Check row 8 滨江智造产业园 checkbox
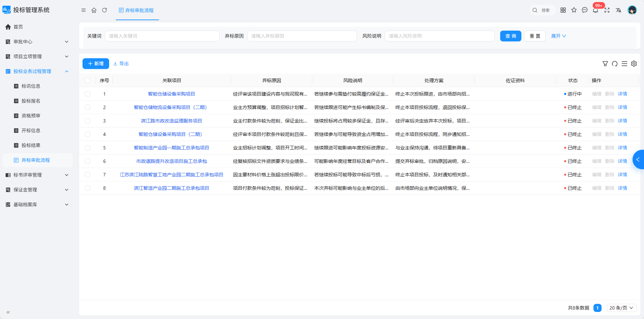644x319 pixels. point(88,188)
